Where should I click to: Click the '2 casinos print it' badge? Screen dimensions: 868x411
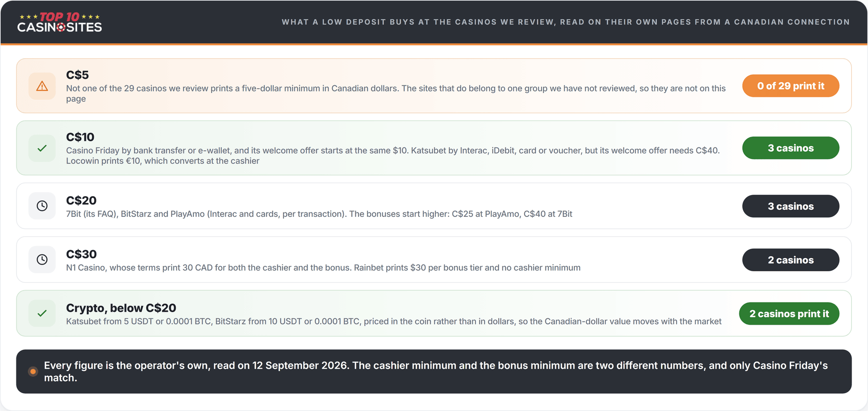789,314
